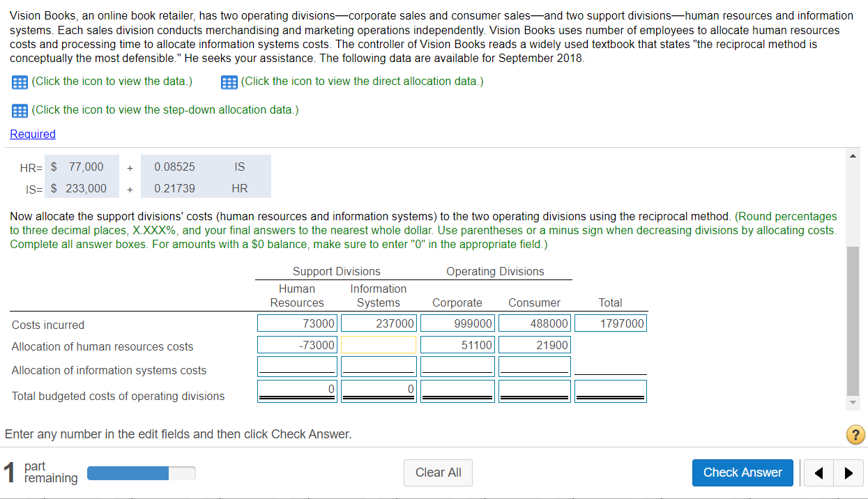Click 'Costs incurred' row label
Viewport: 868px width, 499px height.
pos(48,325)
